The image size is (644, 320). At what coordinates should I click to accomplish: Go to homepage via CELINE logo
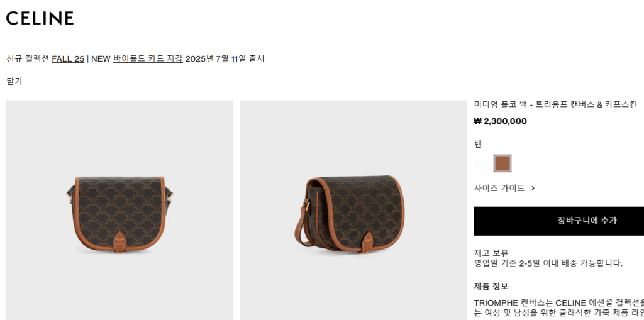[40, 18]
